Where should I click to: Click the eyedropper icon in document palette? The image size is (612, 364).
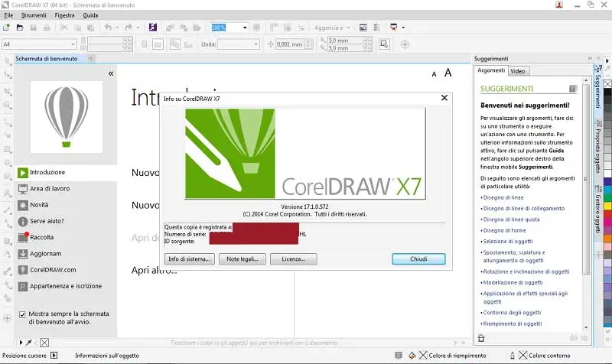click(x=28, y=343)
